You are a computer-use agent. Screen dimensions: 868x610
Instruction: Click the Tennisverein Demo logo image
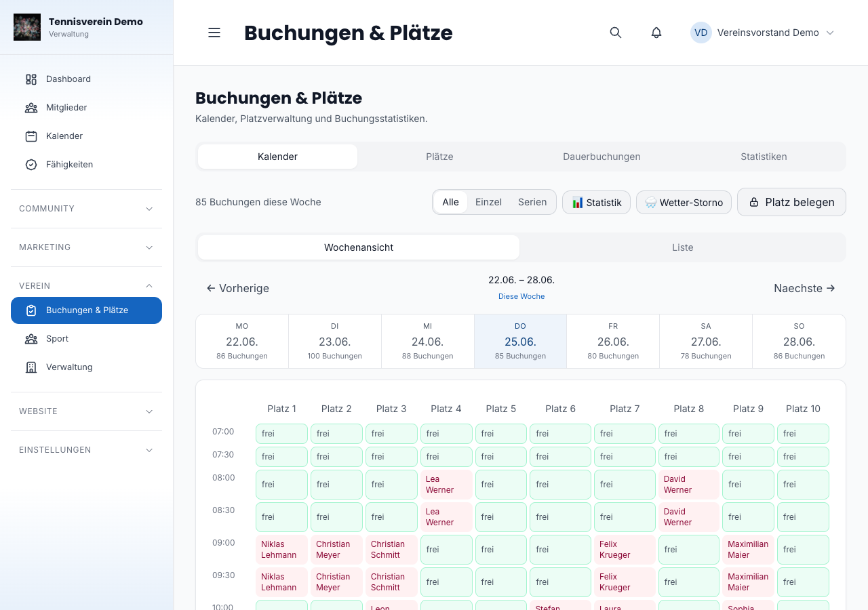27,27
